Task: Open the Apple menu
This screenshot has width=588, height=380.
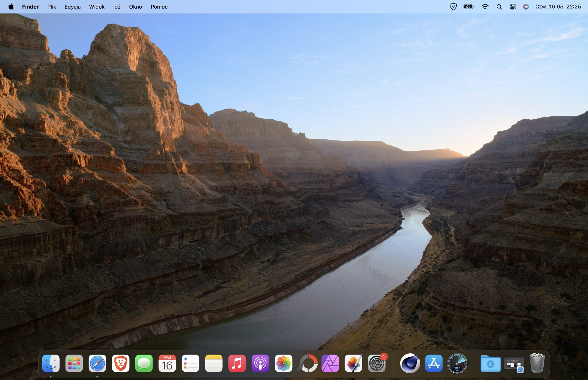Action: 11,7
